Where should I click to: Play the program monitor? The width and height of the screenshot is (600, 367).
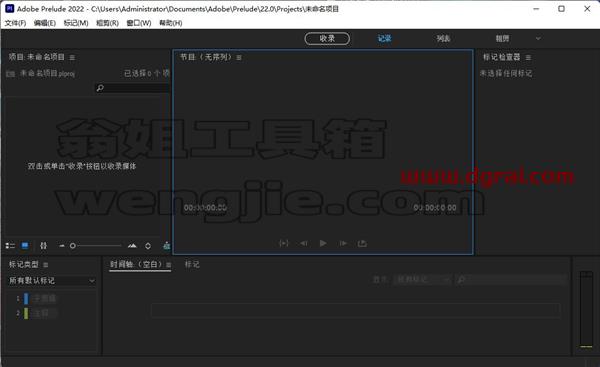click(x=323, y=243)
